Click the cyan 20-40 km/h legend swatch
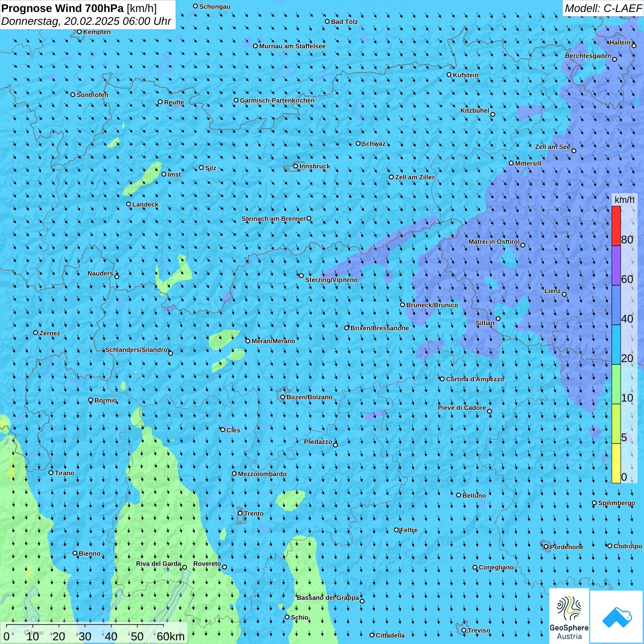 click(x=616, y=345)
